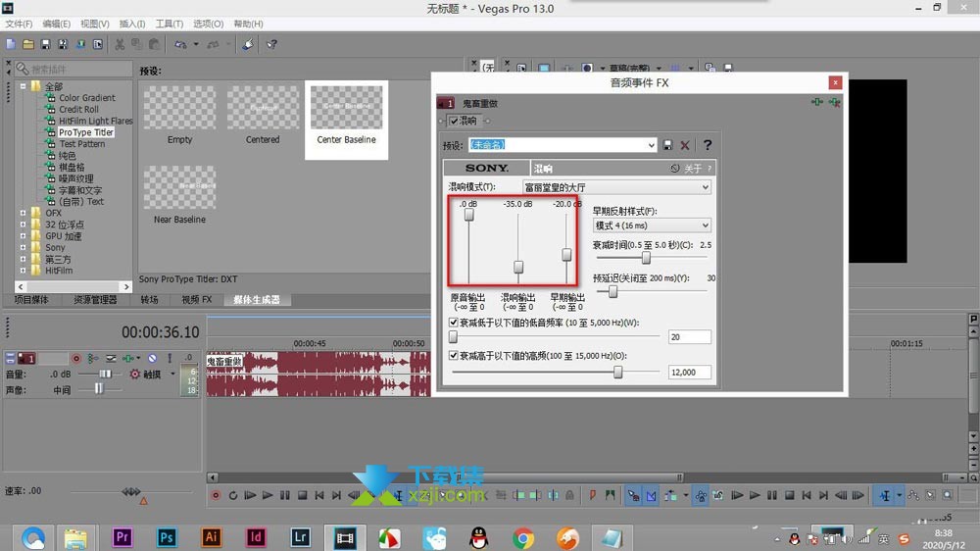Remove selected plug-in from chain icon
The height and width of the screenshot is (551, 980).
point(834,102)
